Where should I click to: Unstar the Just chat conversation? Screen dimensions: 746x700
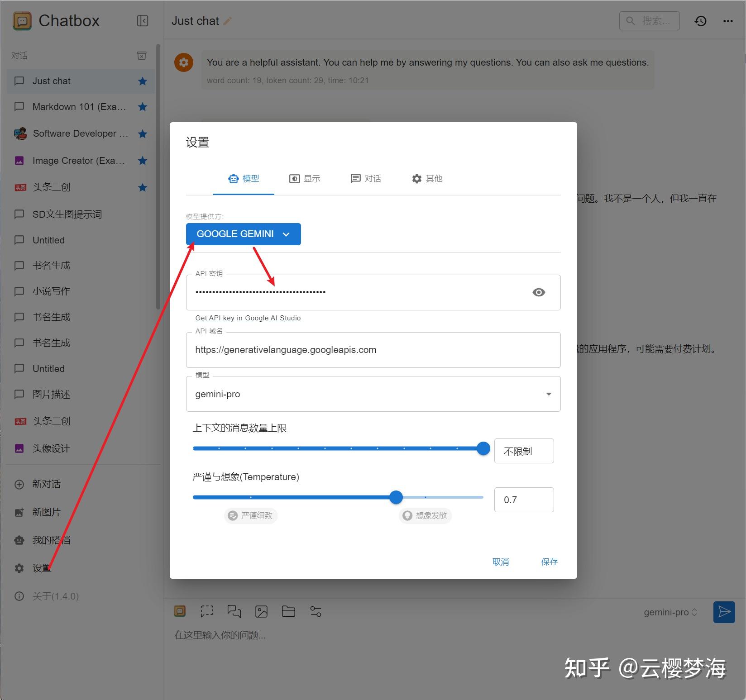pos(142,81)
